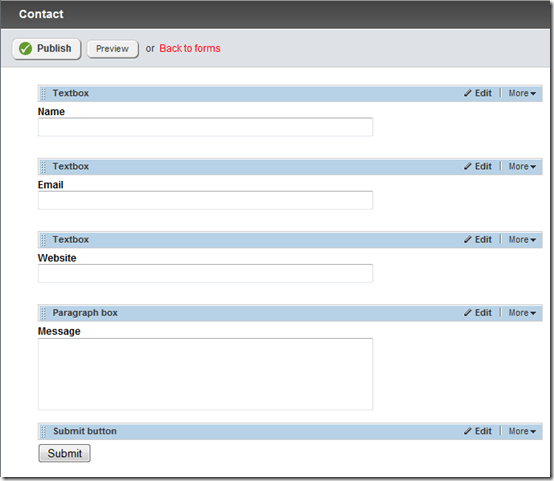The image size is (554, 481).
Task: Open More menu for Submit button
Action: [x=522, y=431]
